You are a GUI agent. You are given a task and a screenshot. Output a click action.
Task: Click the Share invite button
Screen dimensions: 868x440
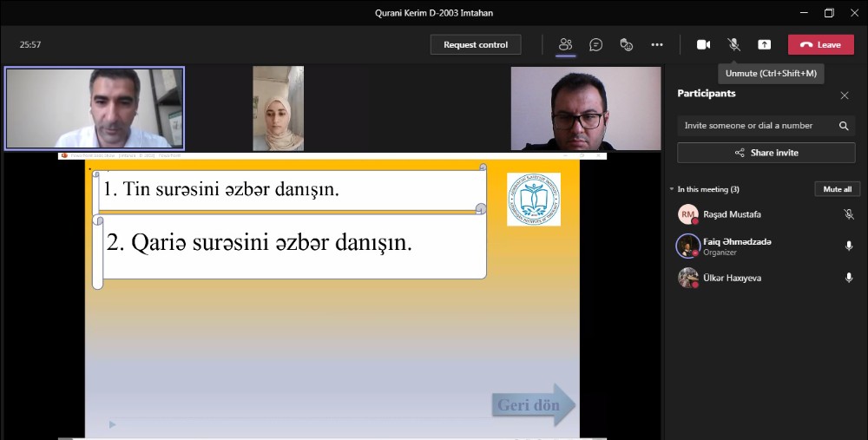click(x=766, y=153)
